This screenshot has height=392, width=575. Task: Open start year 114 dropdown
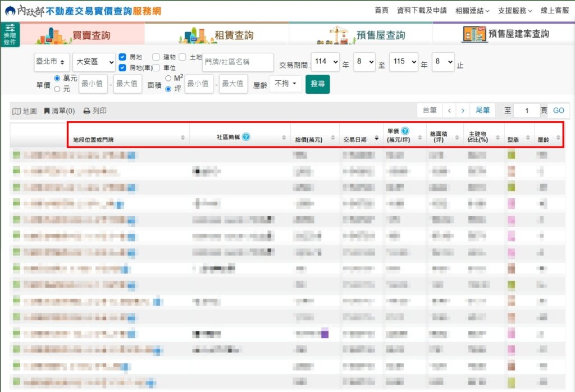325,62
